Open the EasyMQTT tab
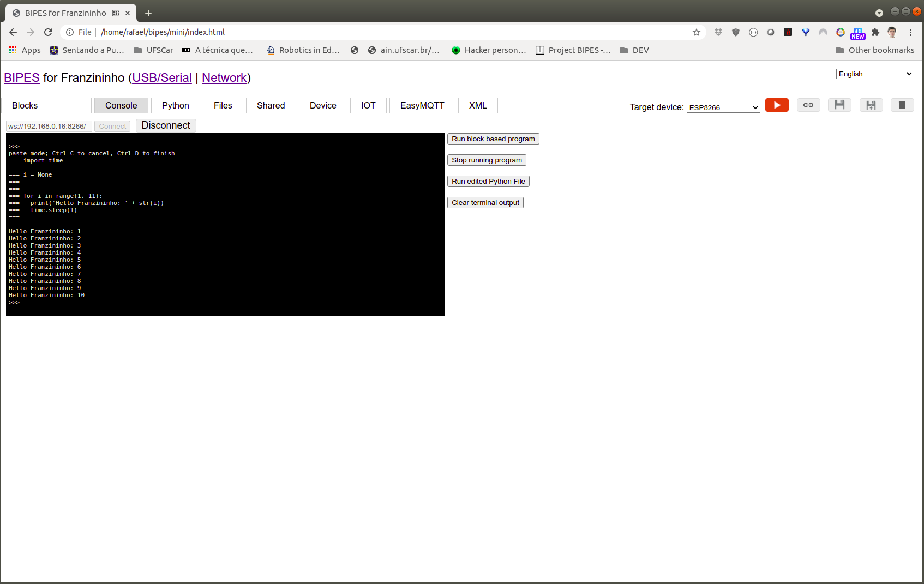The width and height of the screenshot is (924, 584). pyautogui.click(x=422, y=105)
